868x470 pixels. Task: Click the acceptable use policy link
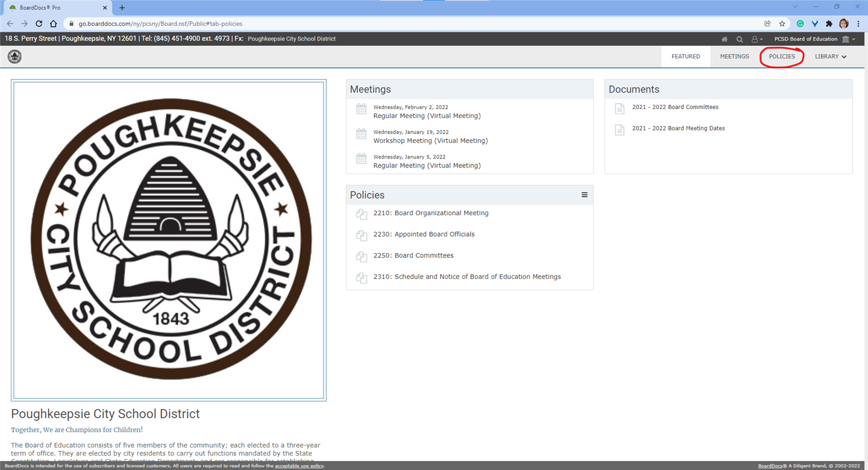(x=299, y=466)
